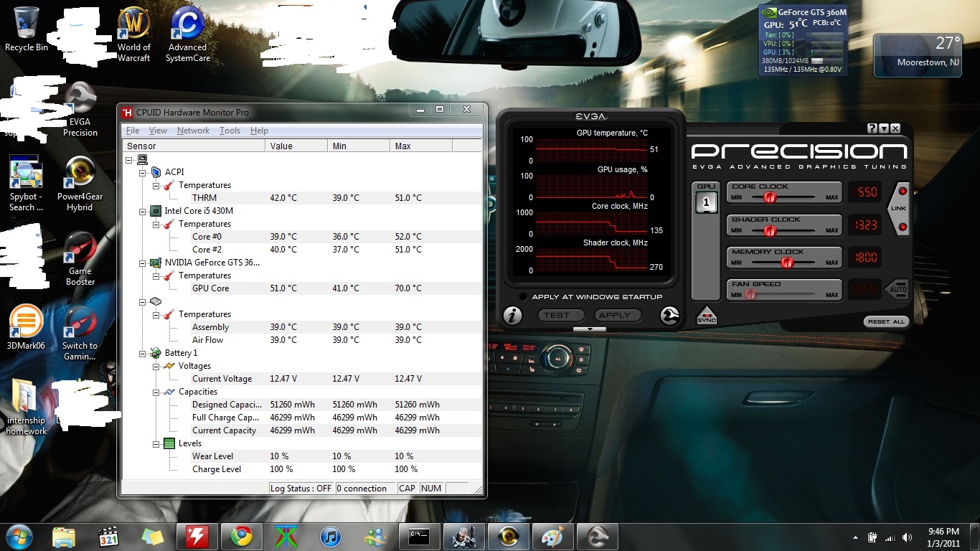Collapse the root computer node
The height and width of the screenshot is (551, 980).
pos(129,159)
